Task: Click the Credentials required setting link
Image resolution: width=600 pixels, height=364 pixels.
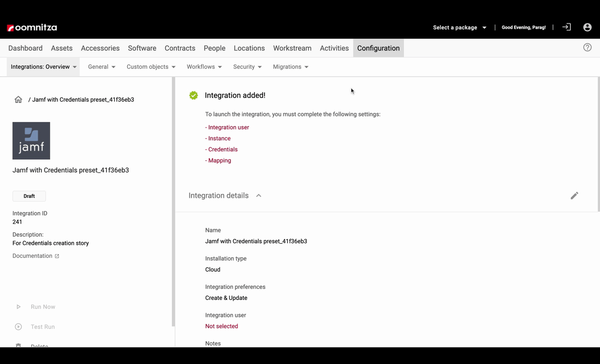Action: 223,149
